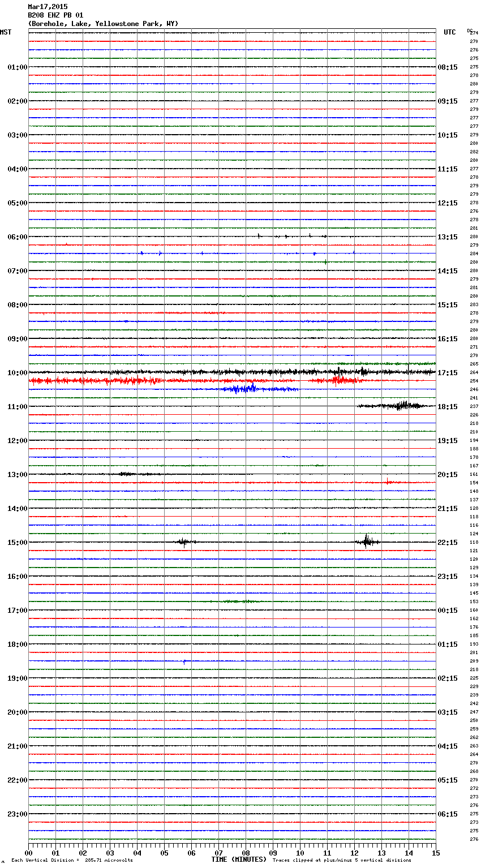The height and width of the screenshot is (868, 481).
Task: Click the MST timezone header
Action: (x=6, y=32)
